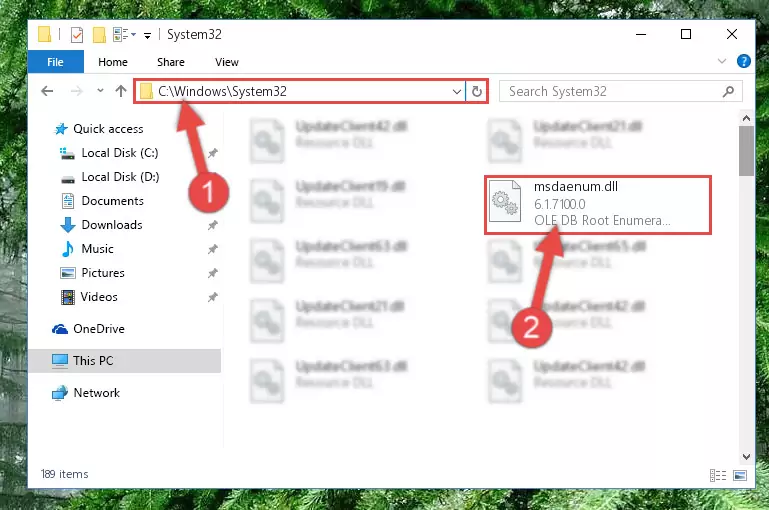This screenshot has height=510, width=769.
Task: Select the msdaenum.dll file
Action: 598,204
